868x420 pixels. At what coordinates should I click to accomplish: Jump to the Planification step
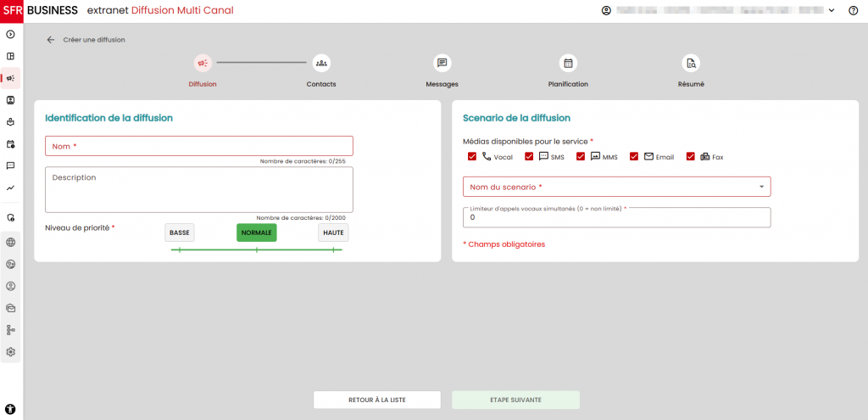tap(568, 64)
